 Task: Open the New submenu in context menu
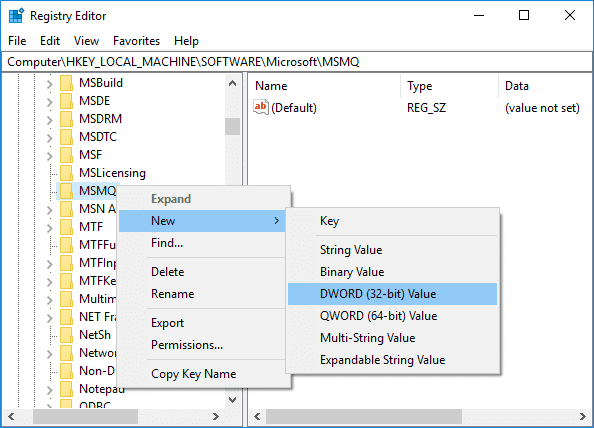[x=202, y=221]
